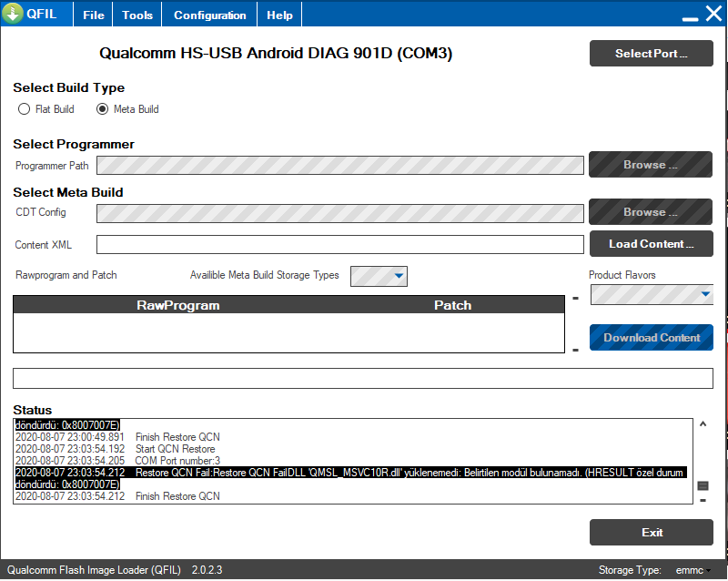Click the 'COM Port number:3' log entry
The height and width of the screenshot is (581, 728).
point(117,461)
